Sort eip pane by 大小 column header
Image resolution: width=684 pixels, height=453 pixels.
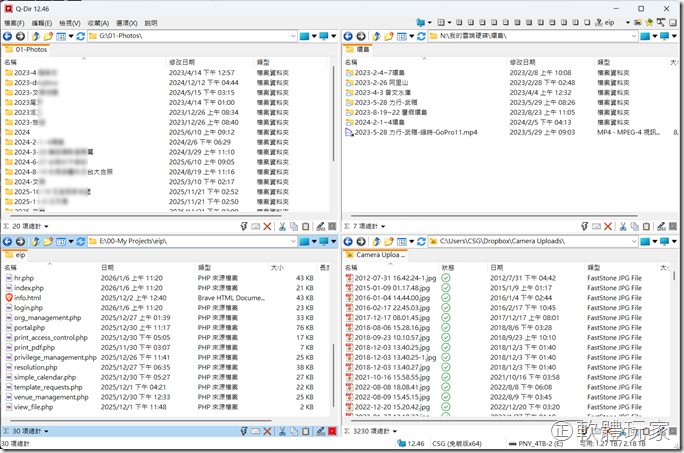[277, 267]
